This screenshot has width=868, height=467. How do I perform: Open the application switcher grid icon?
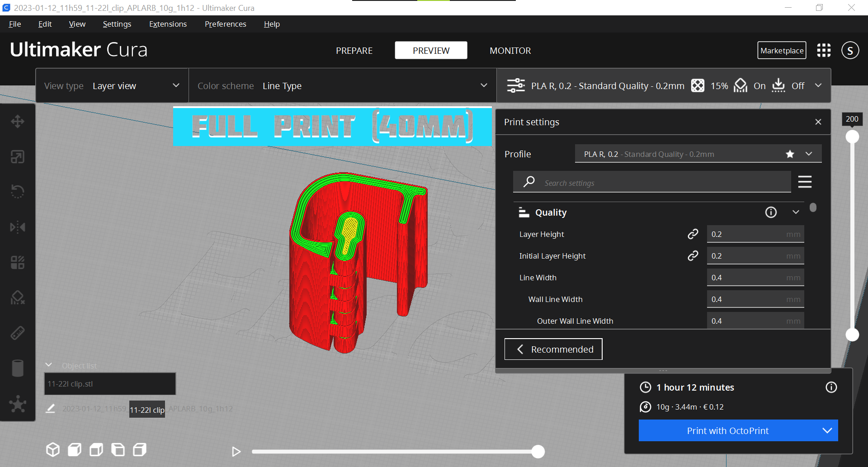coord(824,50)
